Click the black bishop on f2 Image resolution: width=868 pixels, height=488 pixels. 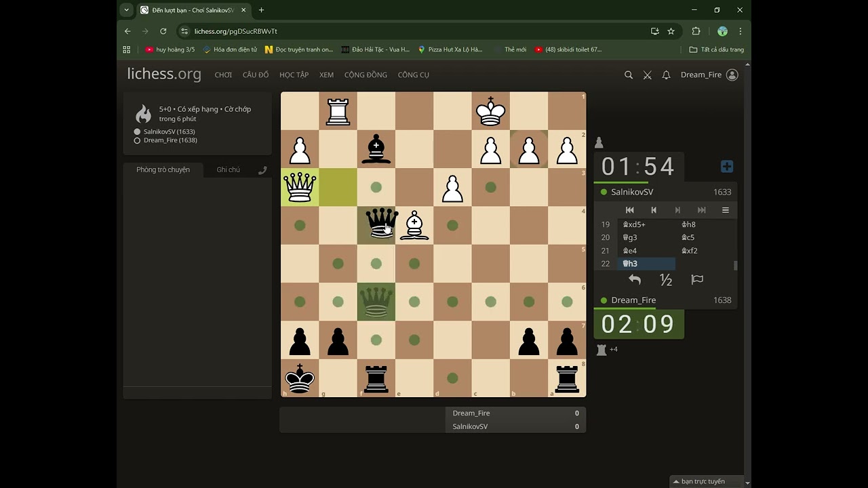click(376, 149)
